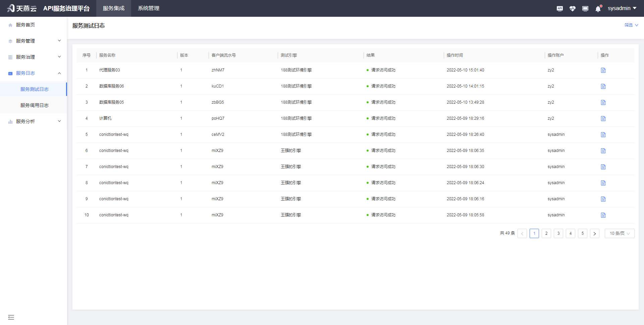Click the 天燕云 logo
Viewport: 644px width, 325px height.
tap(21, 8)
